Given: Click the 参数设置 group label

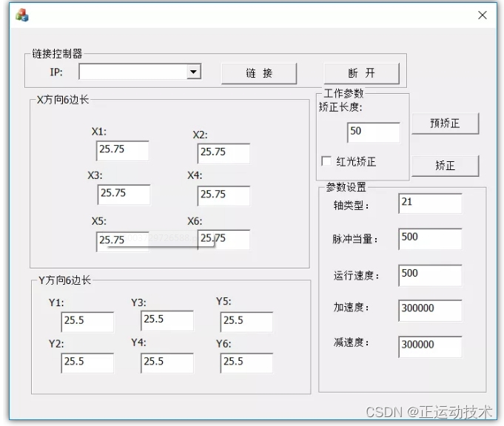Looking at the screenshot, I should (346, 186).
